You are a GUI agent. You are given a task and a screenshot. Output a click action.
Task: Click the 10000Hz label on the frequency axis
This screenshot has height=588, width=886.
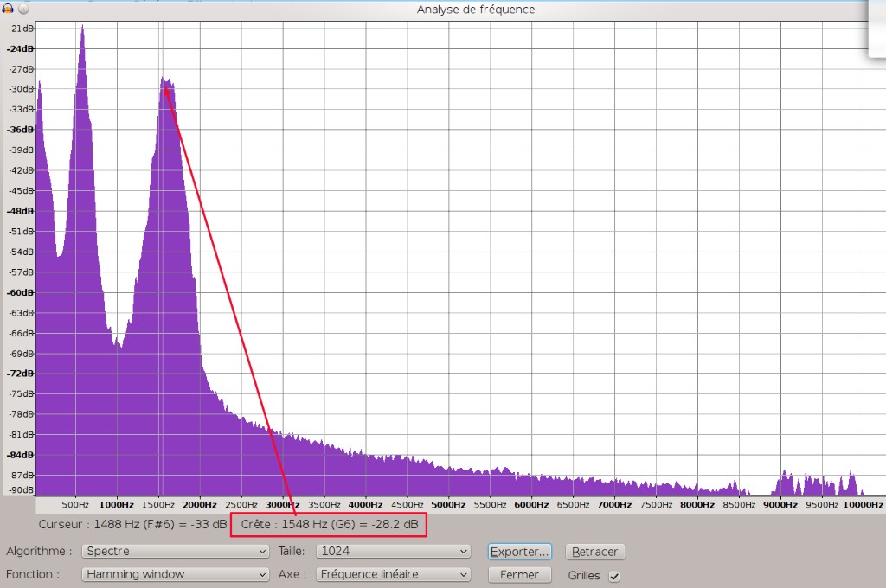tap(863, 504)
